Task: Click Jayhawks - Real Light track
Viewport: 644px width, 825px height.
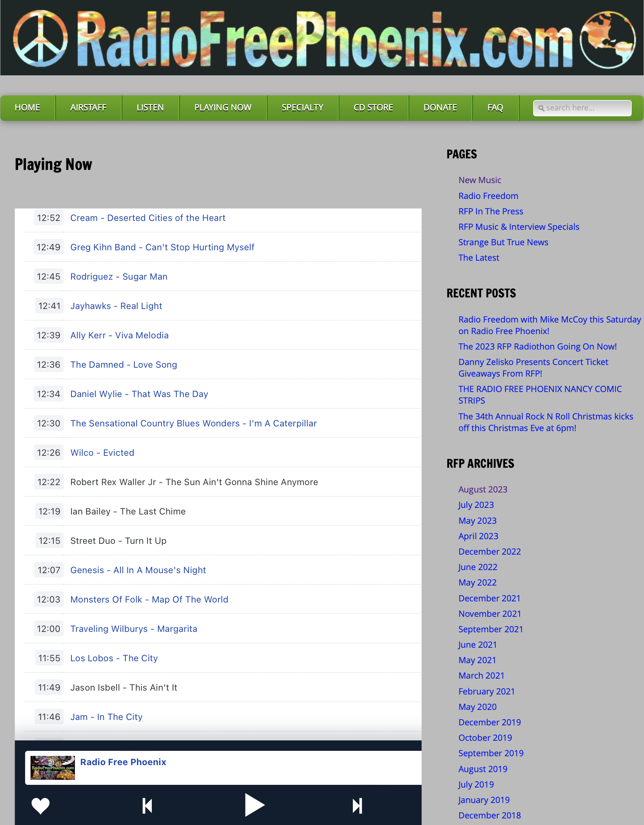Action: (x=116, y=306)
